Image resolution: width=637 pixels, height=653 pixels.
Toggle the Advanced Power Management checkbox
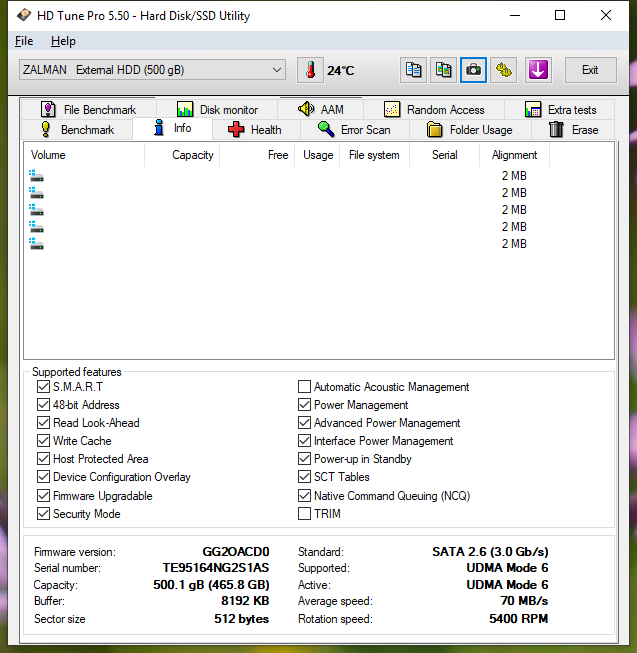(x=304, y=422)
